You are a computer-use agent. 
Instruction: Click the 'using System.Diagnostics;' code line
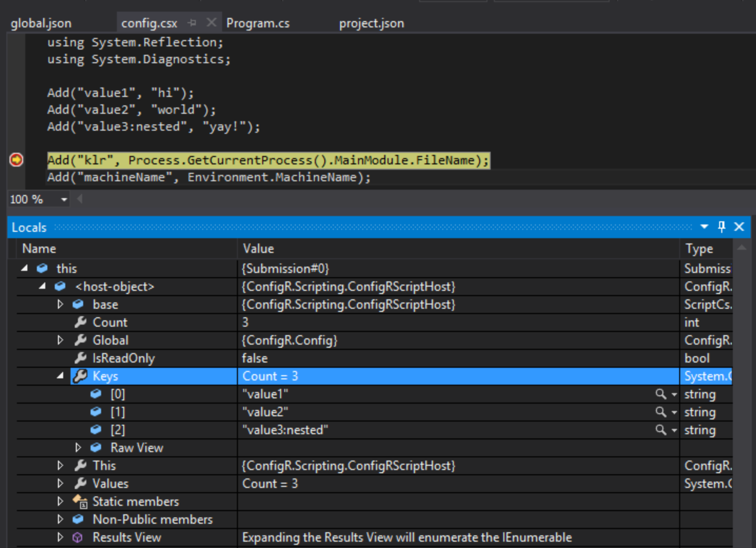(x=139, y=59)
